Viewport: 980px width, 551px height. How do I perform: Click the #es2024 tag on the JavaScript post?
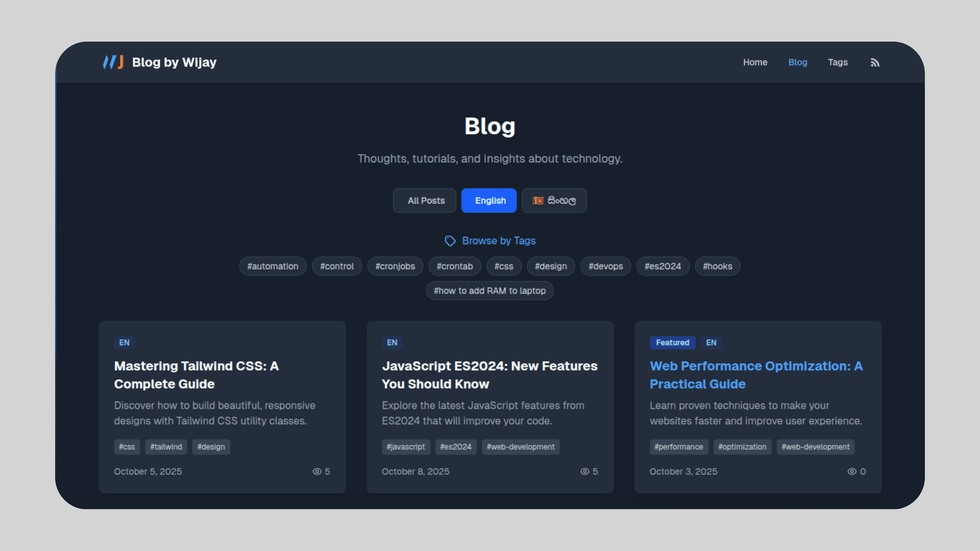click(456, 447)
